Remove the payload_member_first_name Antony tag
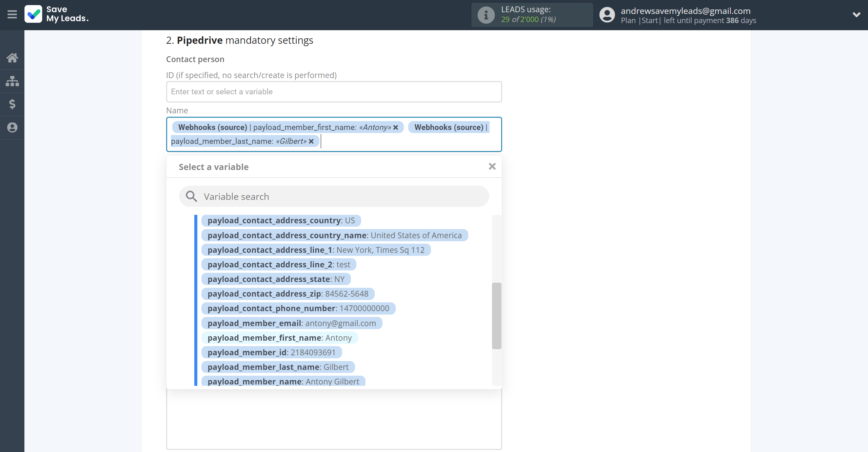Viewport: 868px width, 452px height. coord(396,128)
